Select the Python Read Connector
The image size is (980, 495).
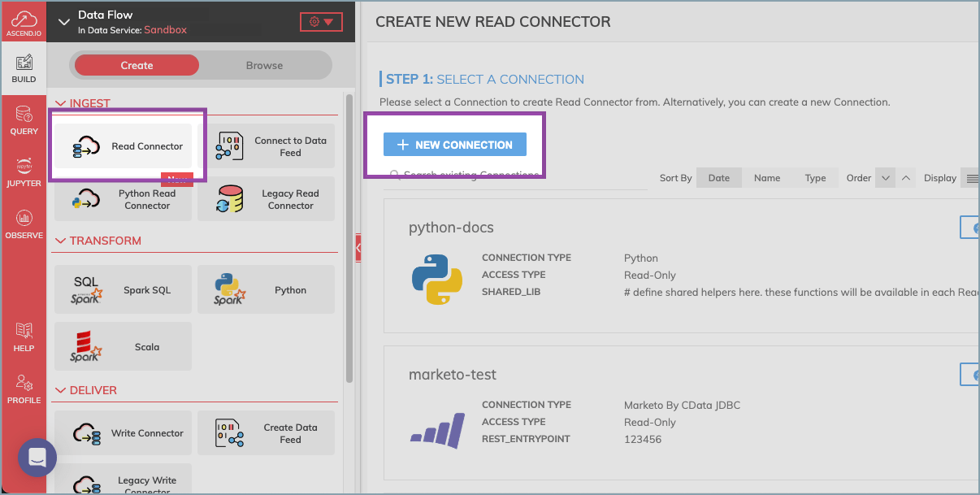123,199
